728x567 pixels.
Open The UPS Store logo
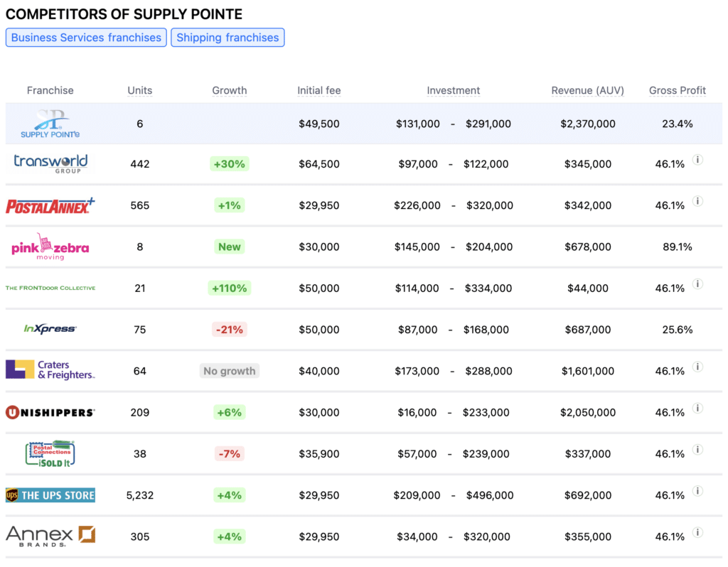[50, 495]
